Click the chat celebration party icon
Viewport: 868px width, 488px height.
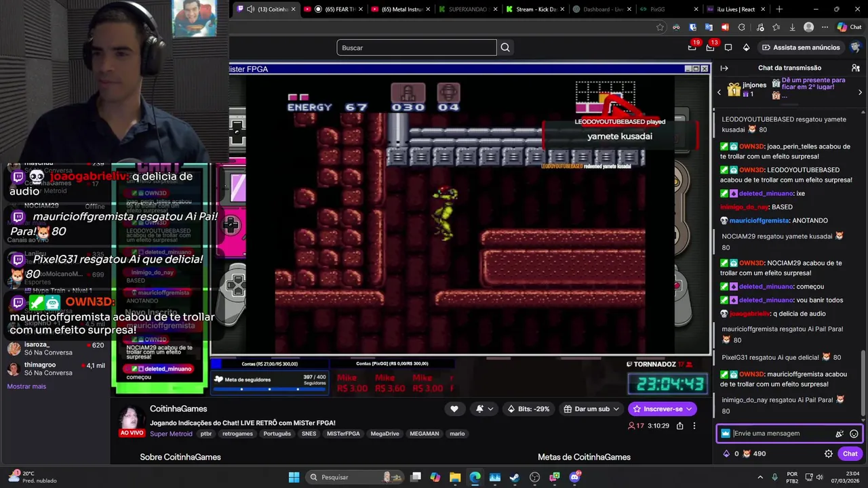click(840, 434)
